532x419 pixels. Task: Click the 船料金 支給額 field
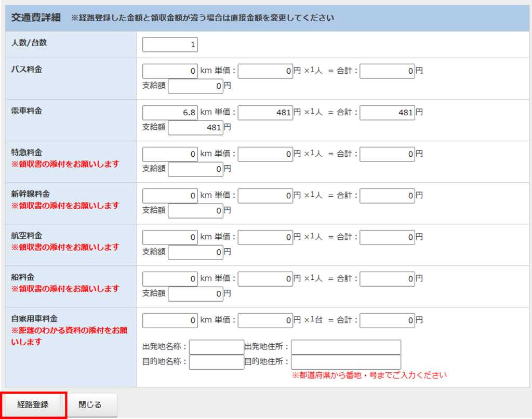[195, 294]
